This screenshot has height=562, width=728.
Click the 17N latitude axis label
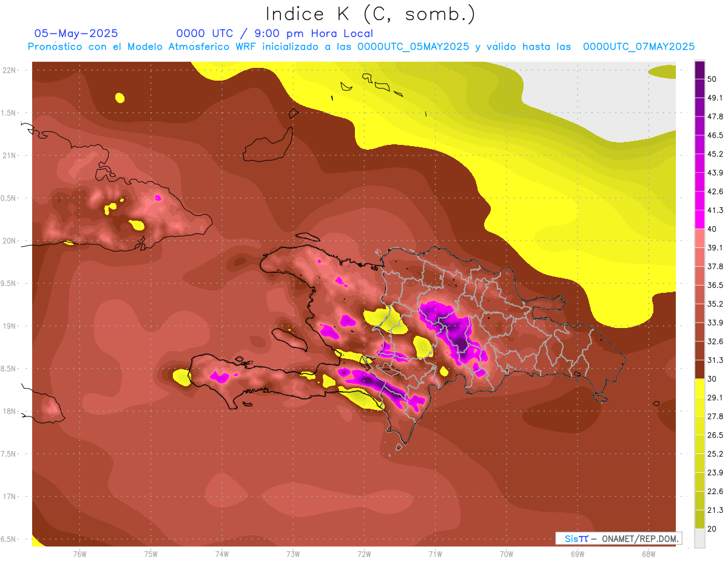pyautogui.click(x=10, y=497)
